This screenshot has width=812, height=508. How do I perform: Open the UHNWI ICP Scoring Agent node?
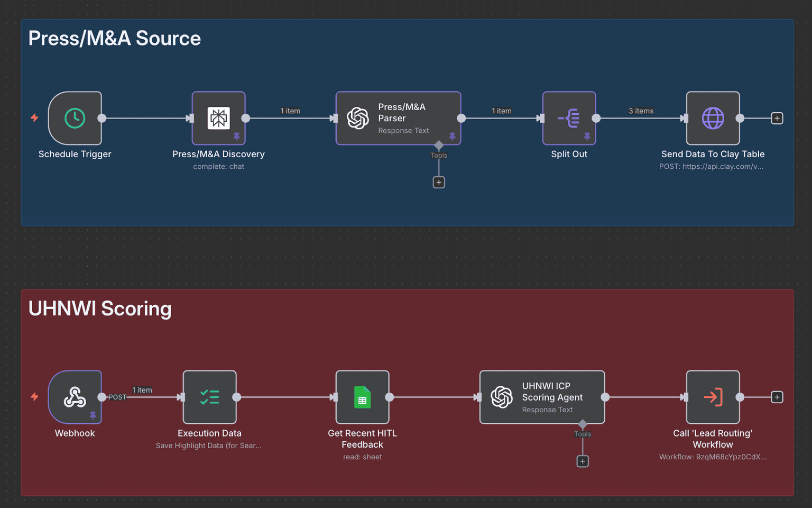tap(542, 397)
